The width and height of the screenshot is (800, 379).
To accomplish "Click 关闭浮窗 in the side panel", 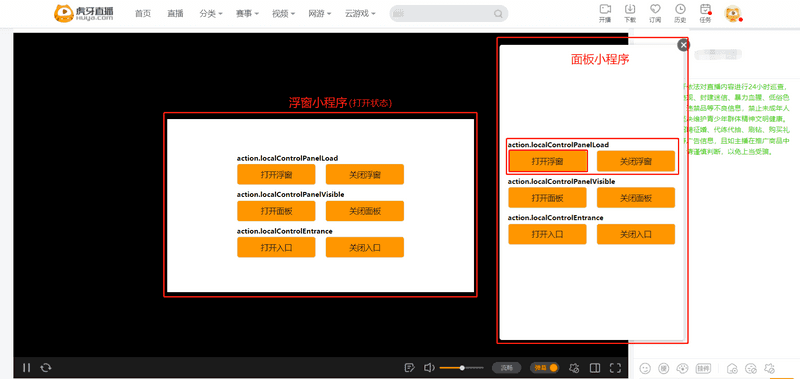I will click(x=636, y=162).
